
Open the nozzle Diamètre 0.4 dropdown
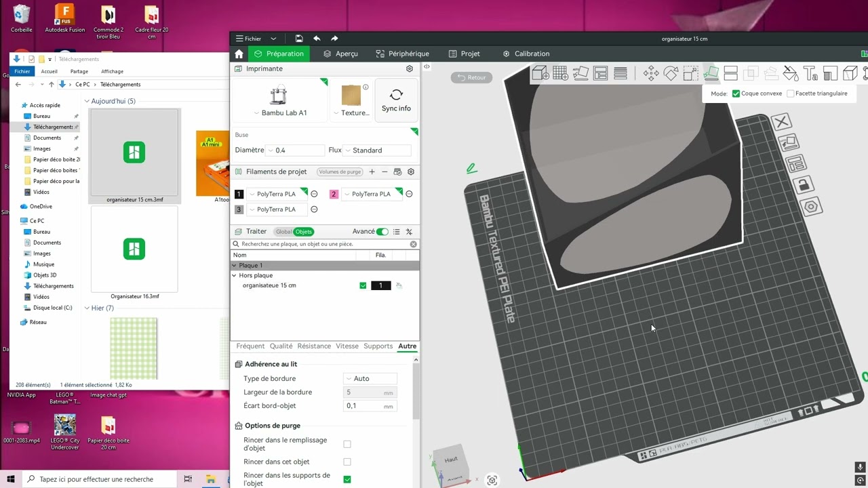tap(295, 150)
